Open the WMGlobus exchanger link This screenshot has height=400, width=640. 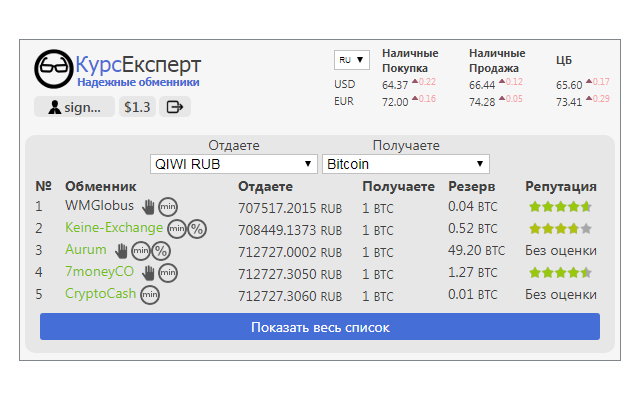click(99, 205)
